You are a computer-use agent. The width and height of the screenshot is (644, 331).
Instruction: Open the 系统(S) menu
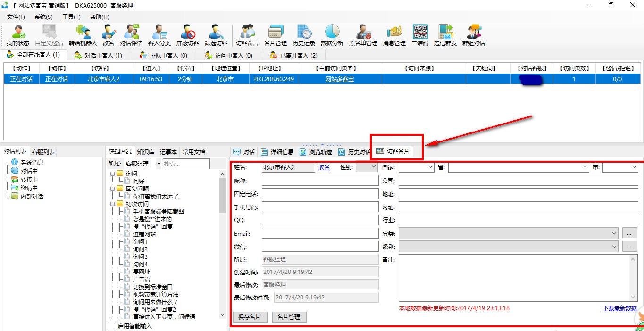pyautogui.click(x=43, y=17)
